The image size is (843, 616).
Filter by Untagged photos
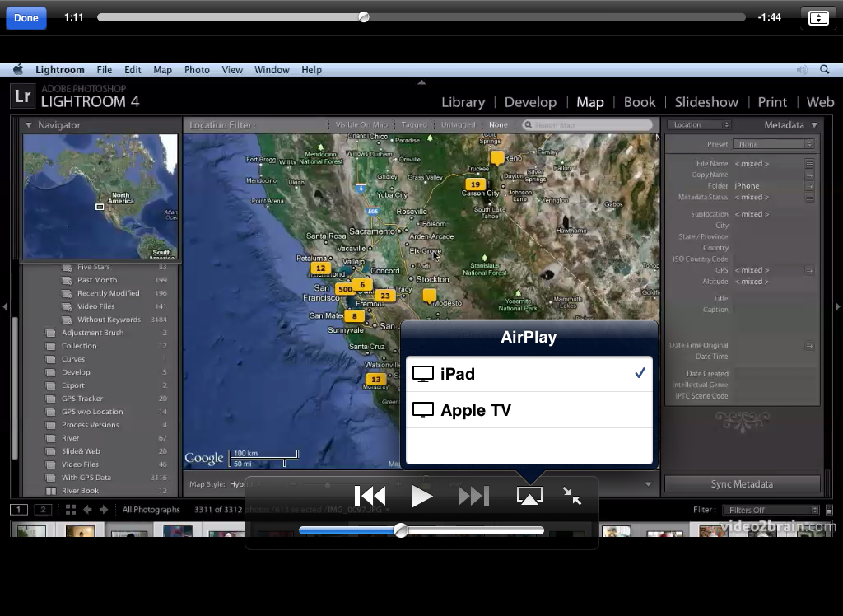tap(458, 125)
